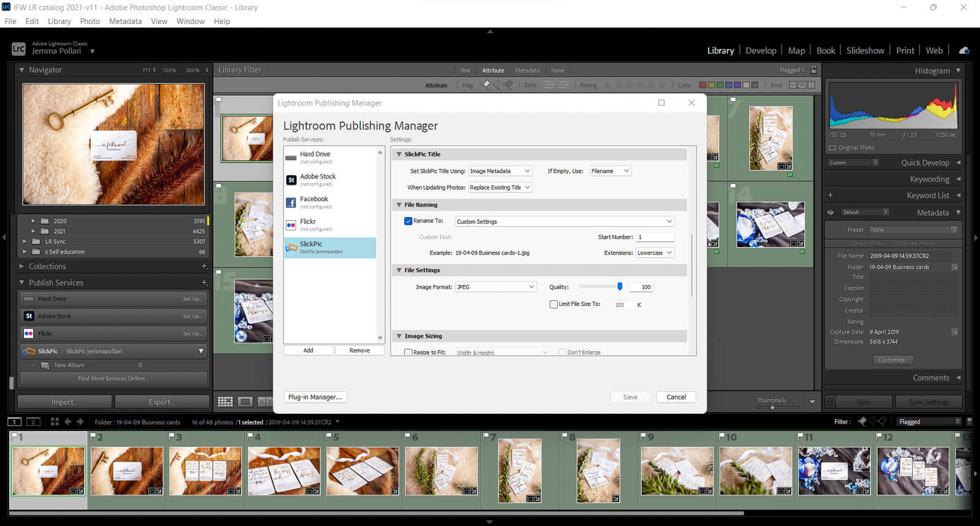Select the Text filter tab
The width and height of the screenshot is (980, 526).
coord(466,71)
